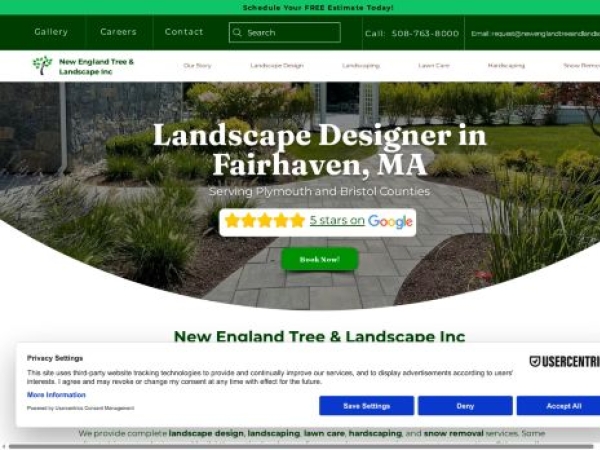The image size is (600, 450).
Task: Open Hardscaping menu item
Action: [506, 65]
